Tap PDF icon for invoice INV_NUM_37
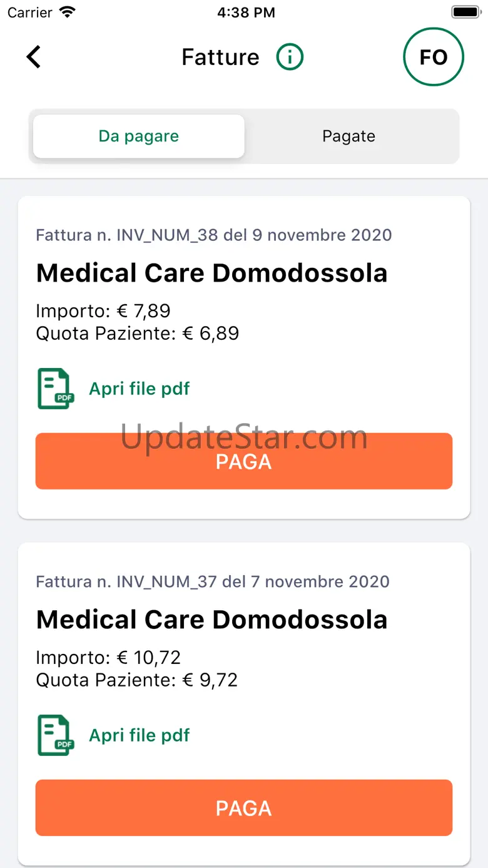The height and width of the screenshot is (868, 488). point(56,735)
